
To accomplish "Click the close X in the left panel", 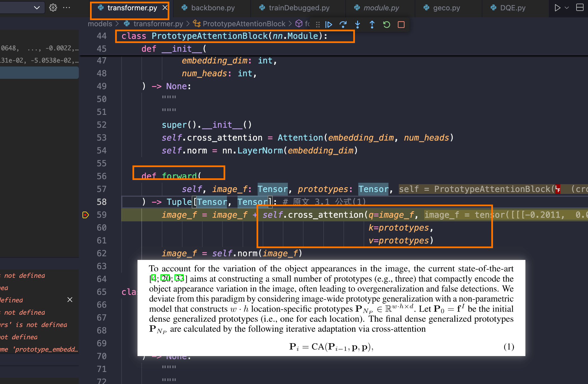I will click(x=70, y=300).
